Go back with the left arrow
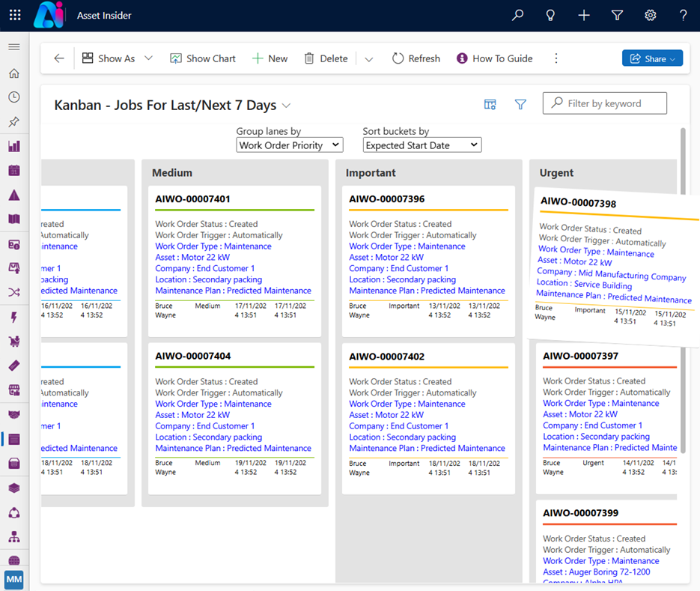This screenshot has width=700, height=591. [x=59, y=58]
